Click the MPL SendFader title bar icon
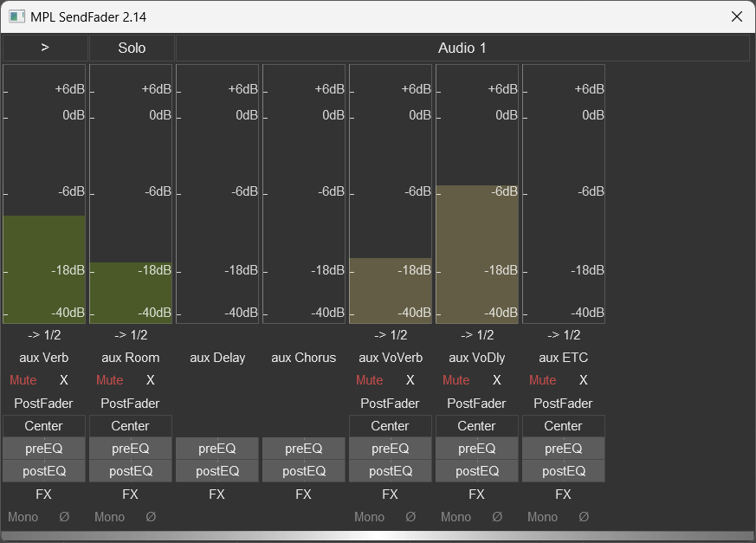This screenshot has width=756, height=543. pyautogui.click(x=16, y=16)
